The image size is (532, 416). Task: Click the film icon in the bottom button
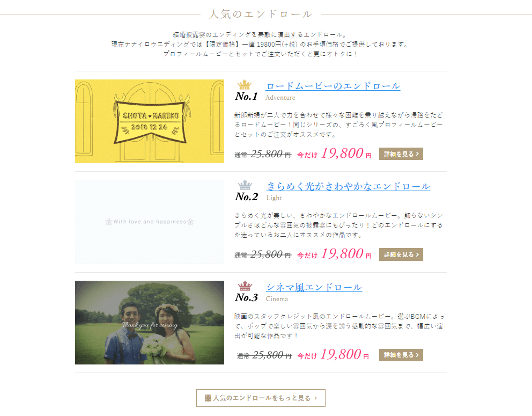tap(208, 398)
